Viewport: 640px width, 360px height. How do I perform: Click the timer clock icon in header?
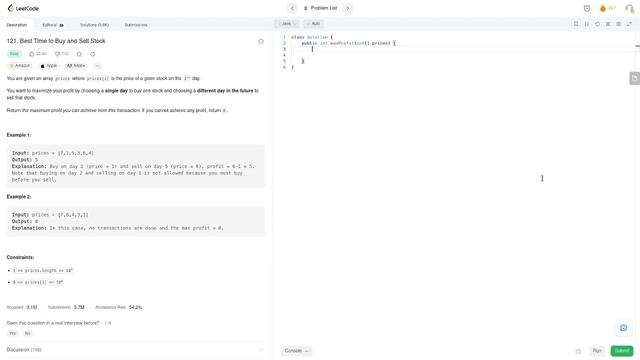click(587, 8)
